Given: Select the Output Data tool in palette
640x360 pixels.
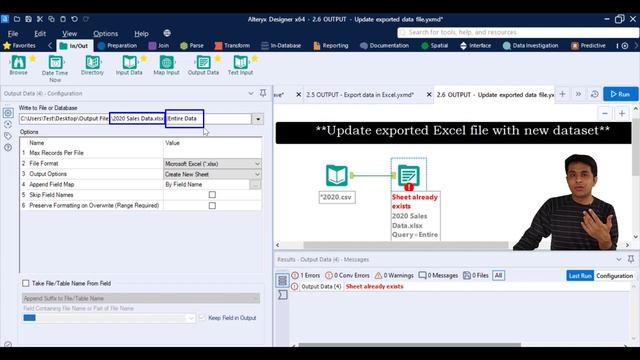Looking at the screenshot, I should pos(203,62).
